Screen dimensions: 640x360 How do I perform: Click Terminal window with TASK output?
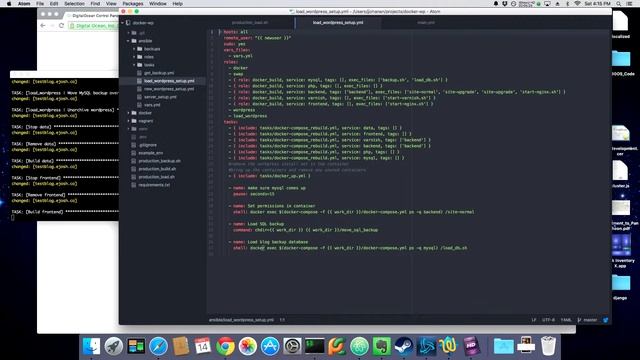[x=64, y=147]
